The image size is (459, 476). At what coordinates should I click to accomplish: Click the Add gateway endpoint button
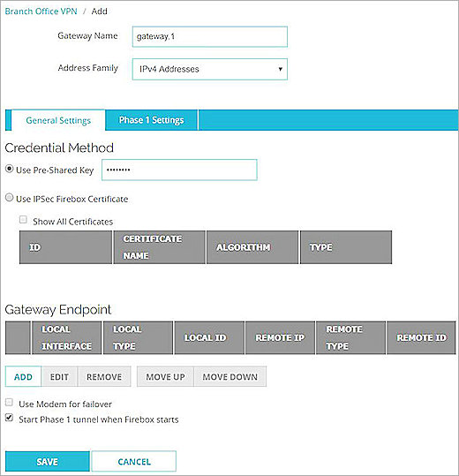(x=23, y=377)
